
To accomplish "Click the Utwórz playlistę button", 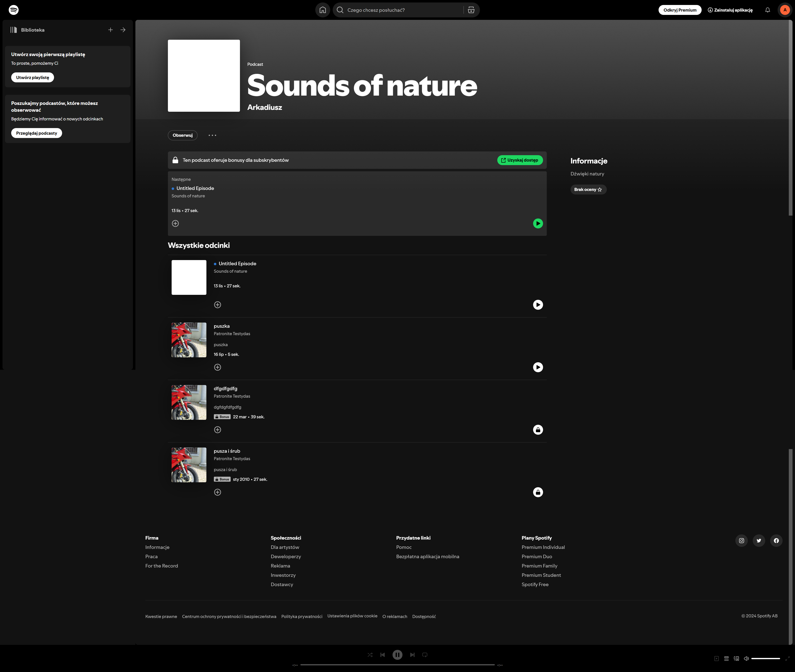I will tap(32, 77).
